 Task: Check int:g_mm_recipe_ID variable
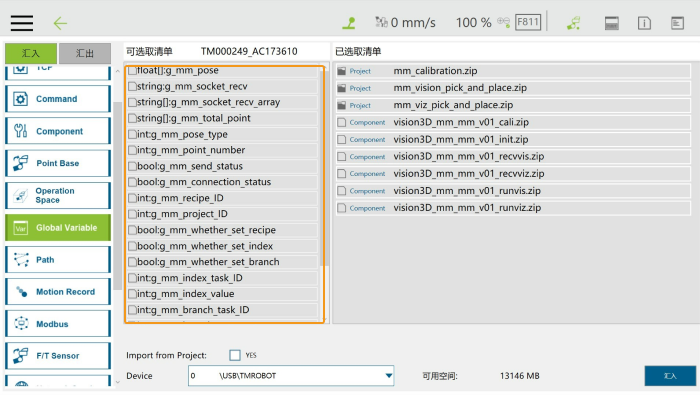[x=132, y=198]
